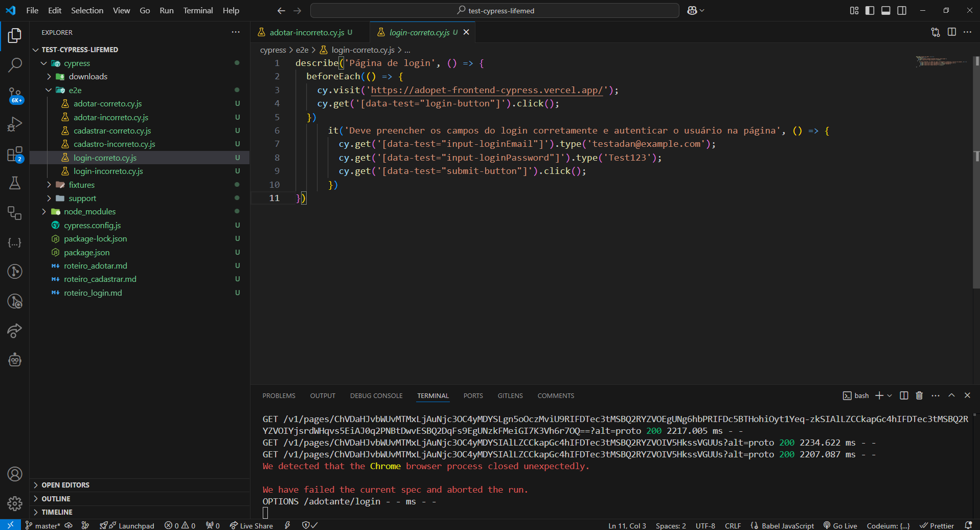Open the PORTS panel tab

[473, 396]
